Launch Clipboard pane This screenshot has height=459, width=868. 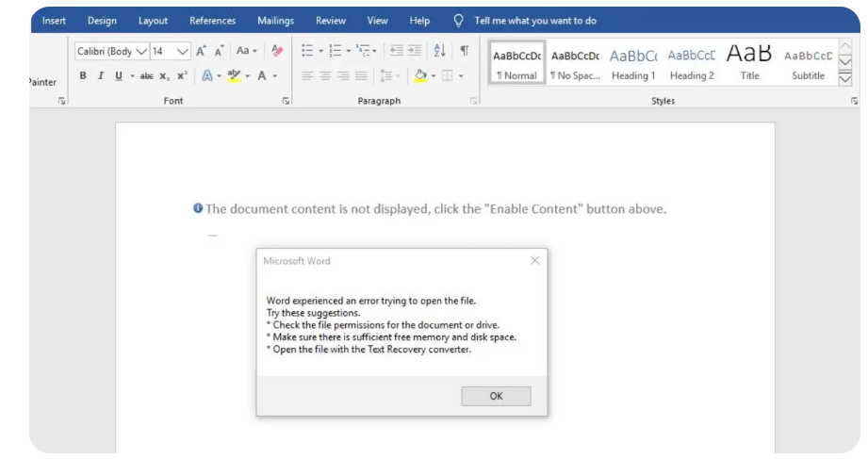point(61,101)
